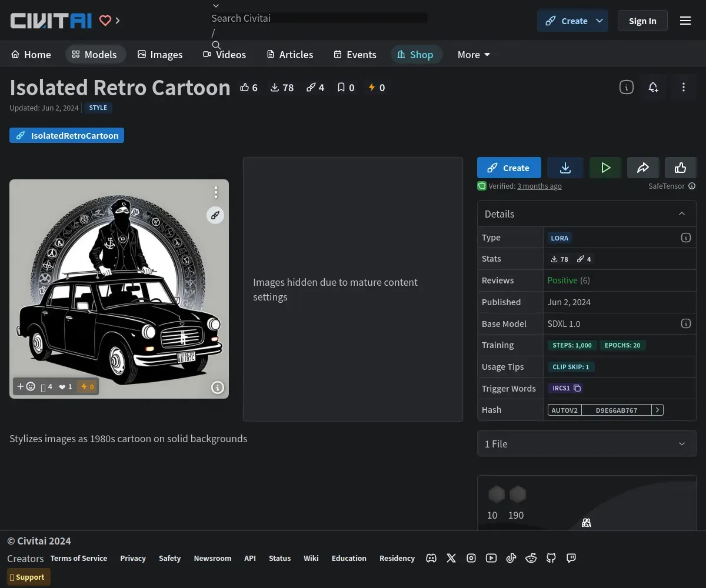
Task: Open the GitHub icon link in footer
Action: click(551, 558)
